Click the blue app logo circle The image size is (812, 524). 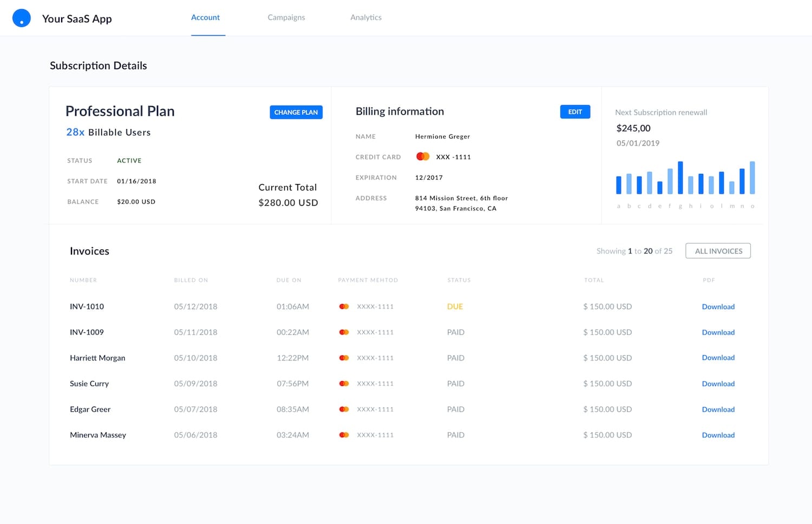point(22,18)
